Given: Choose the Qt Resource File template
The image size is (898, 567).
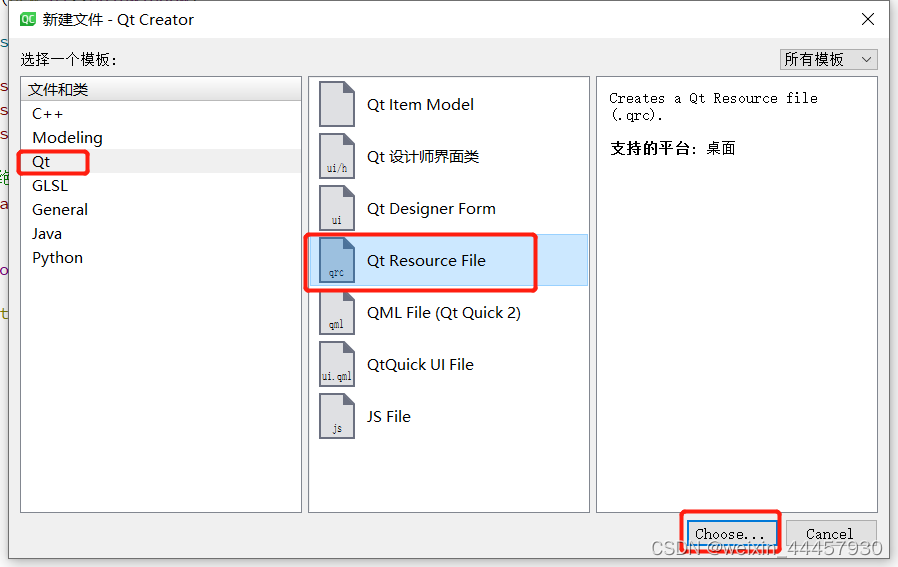Looking at the screenshot, I should [448, 261].
